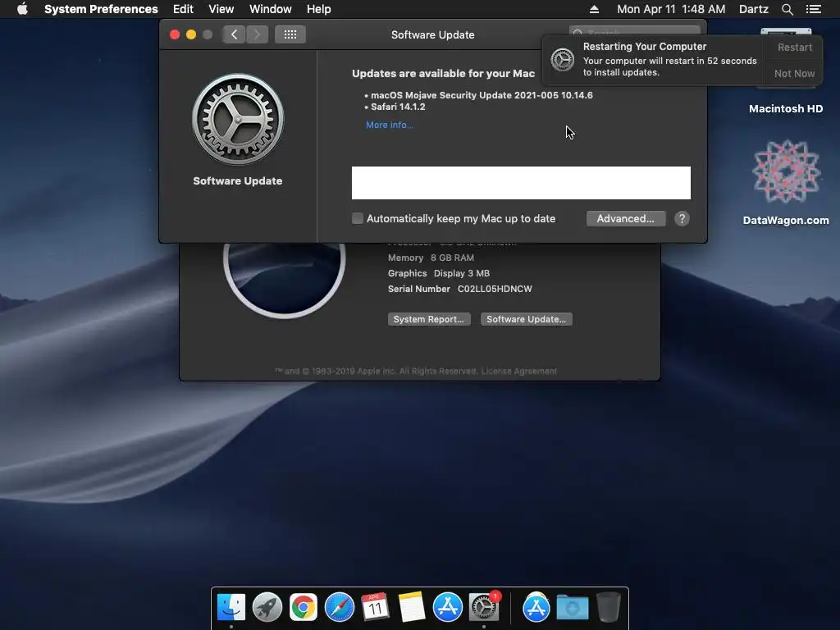Open Google Chrome from the Dock
Viewport: 840px width, 630px height.
[304, 608]
